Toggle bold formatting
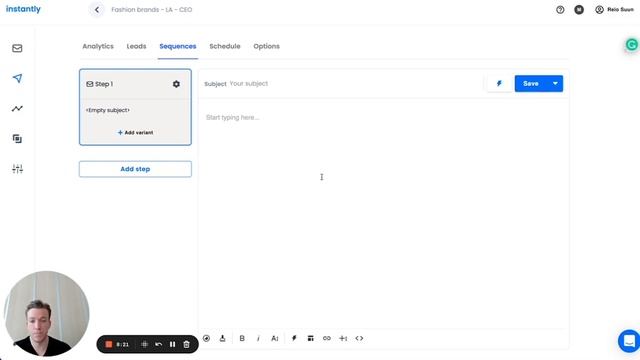This screenshot has height=360, width=640. [x=242, y=338]
